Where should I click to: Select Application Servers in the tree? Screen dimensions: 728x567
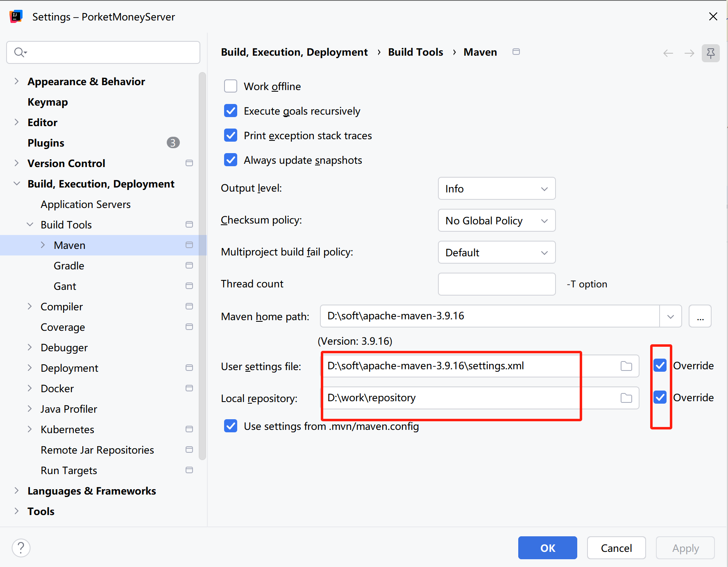[86, 204]
